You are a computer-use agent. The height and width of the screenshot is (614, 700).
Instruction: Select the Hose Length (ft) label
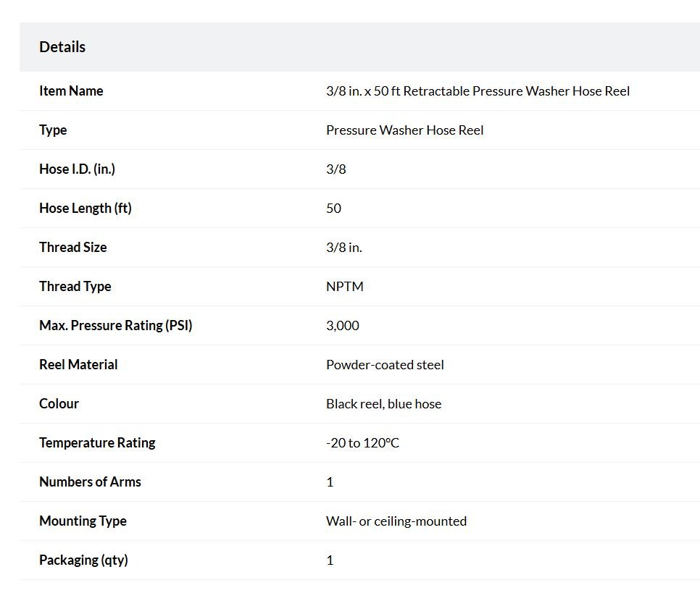86,208
